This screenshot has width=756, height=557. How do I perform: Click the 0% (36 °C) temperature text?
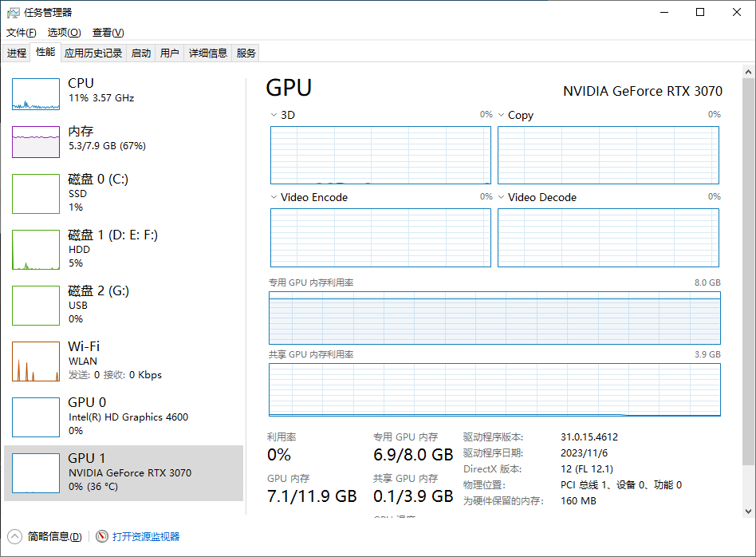click(93, 487)
